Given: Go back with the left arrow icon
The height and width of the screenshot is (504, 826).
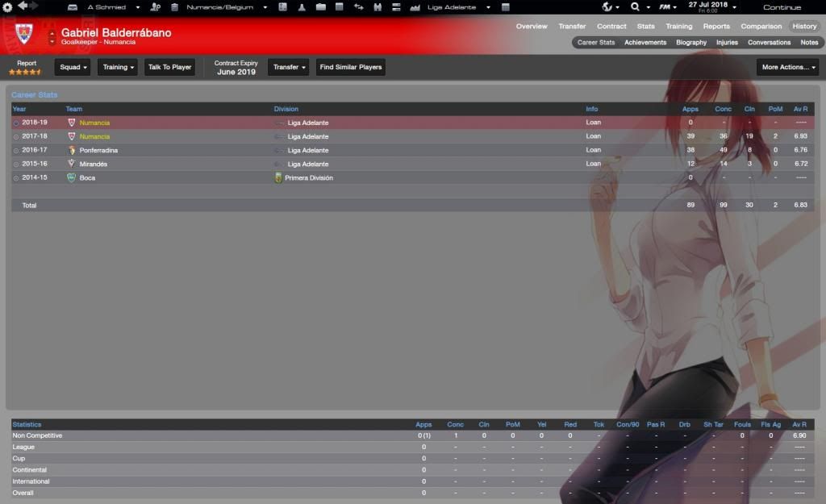Looking at the screenshot, I should click(x=22, y=6).
